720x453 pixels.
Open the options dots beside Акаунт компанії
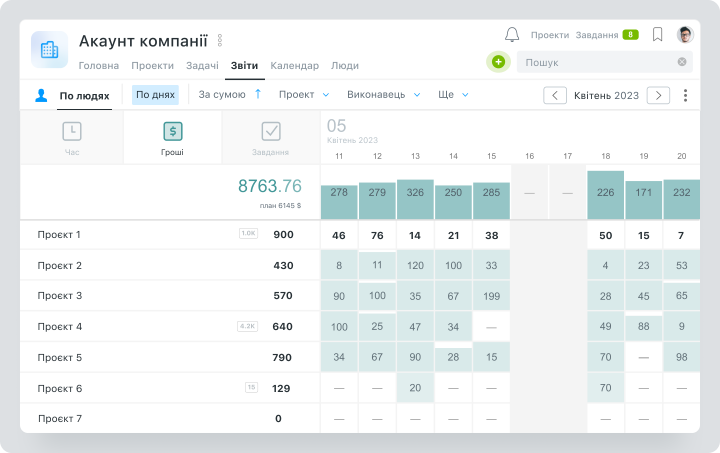pos(220,40)
